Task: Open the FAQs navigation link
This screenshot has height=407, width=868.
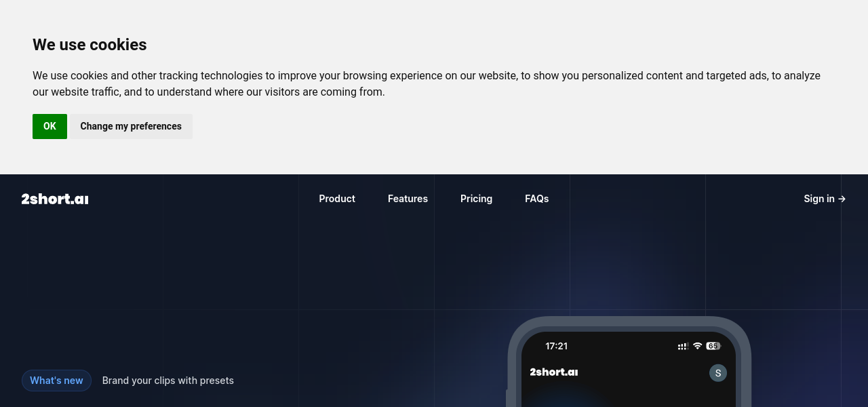Action: [x=536, y=199]
